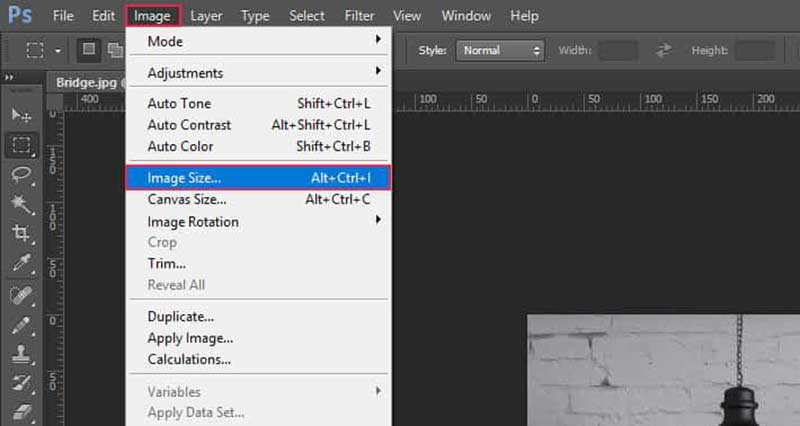Image resolution: width=800 pixels, height=426 pixels.
Task: Switch to the Bridge.jpg document tab
Action: click(87, 83)
